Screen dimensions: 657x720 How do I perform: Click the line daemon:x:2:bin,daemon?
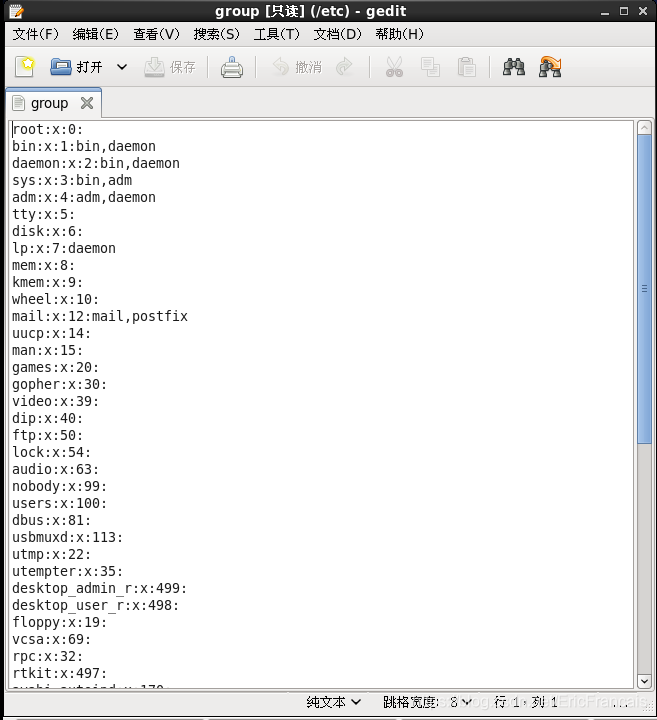tap(96, 163)
